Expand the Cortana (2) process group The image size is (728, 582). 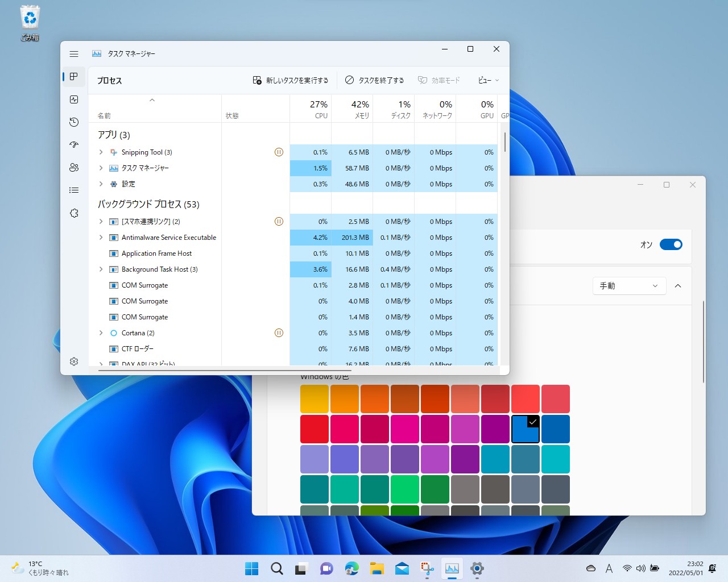pos(101,333)
